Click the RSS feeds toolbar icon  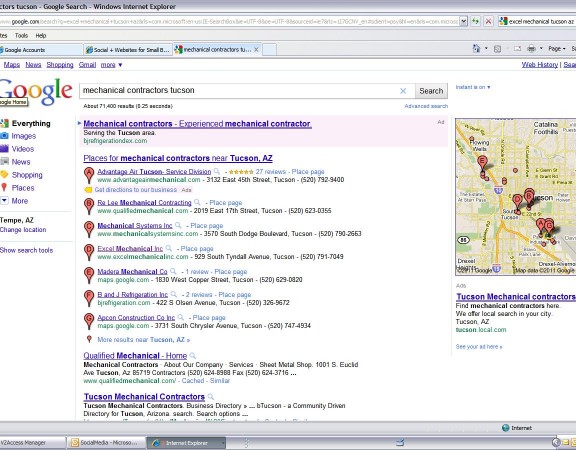point(497,48)
